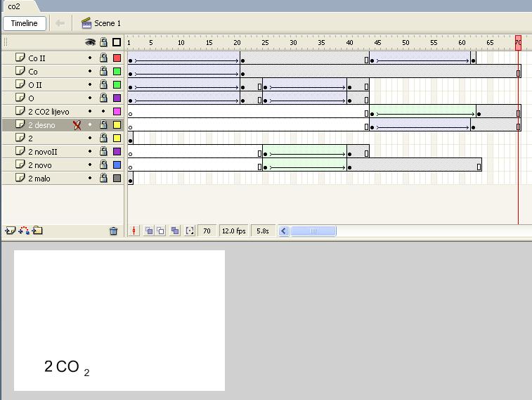532x400 pixels.
Task: Click the Delete Layer trash icon
Action: click(114, 231)
